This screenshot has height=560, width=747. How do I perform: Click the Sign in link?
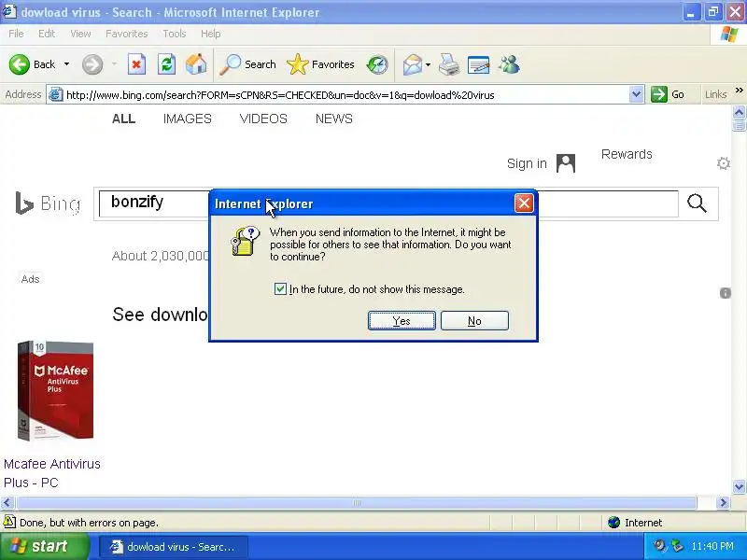pyautogui.click(x=527, y=163)
